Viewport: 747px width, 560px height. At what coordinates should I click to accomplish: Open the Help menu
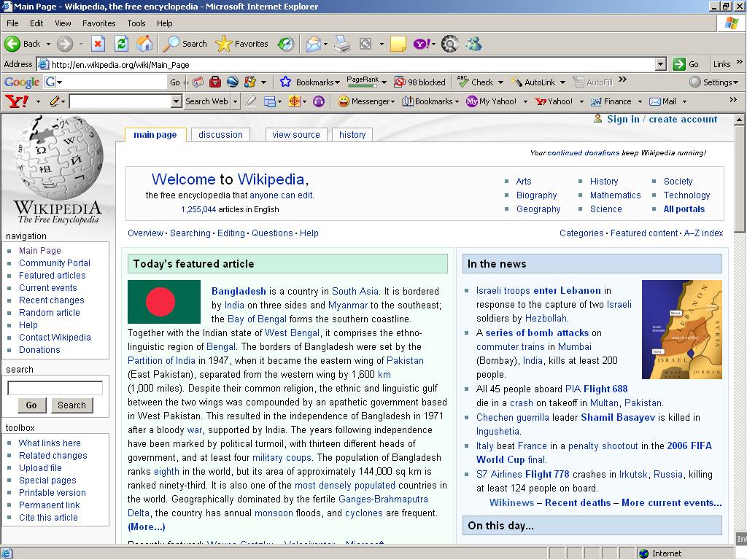click(x=164, y=23)
